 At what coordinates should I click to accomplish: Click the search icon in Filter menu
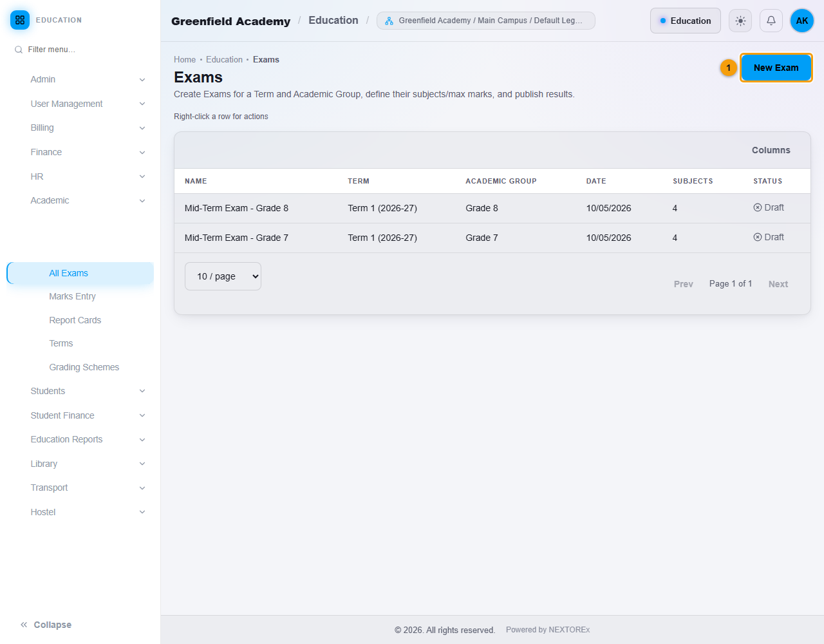tap(19, 50)
